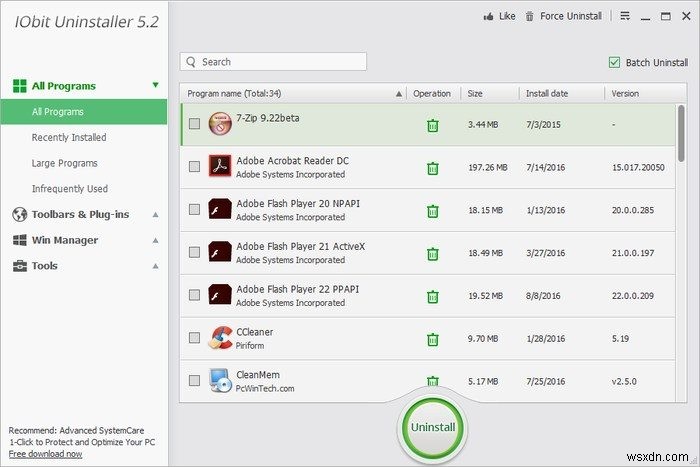Screen dimensions: 700x467
Task: Check the CleanMem checkbox
Action: [x=194, y=381]
